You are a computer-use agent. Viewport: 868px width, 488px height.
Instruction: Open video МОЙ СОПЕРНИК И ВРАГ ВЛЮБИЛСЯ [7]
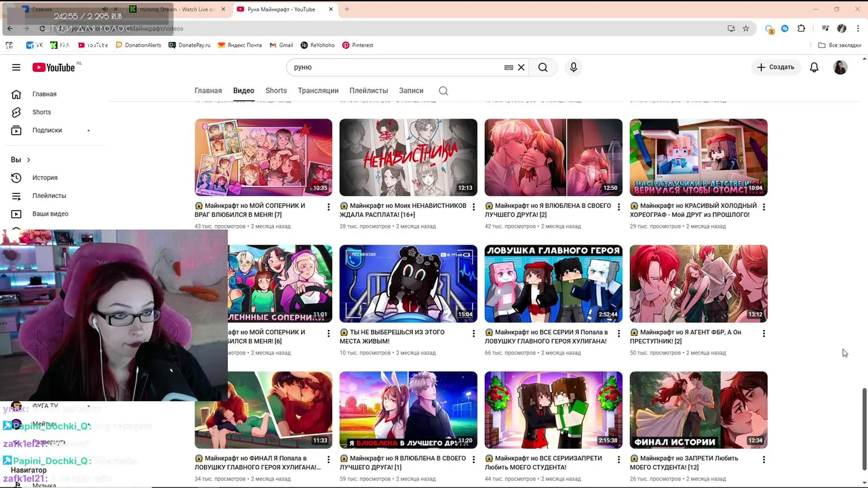[250, 210]
